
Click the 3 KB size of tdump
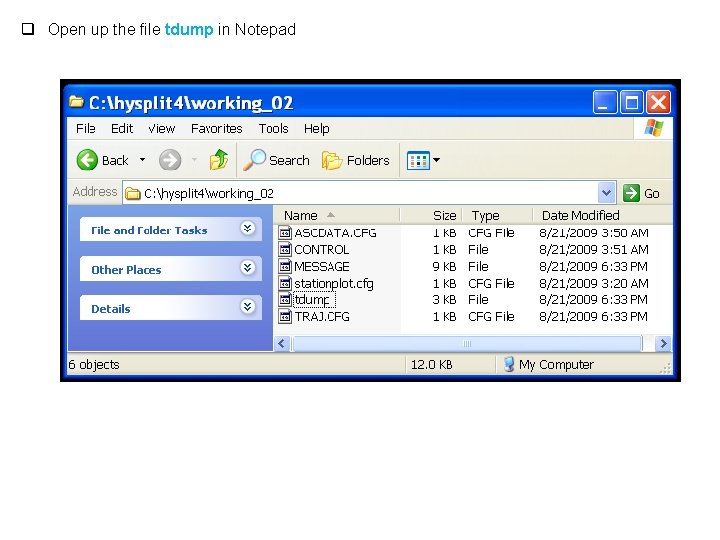coord(444,300)
